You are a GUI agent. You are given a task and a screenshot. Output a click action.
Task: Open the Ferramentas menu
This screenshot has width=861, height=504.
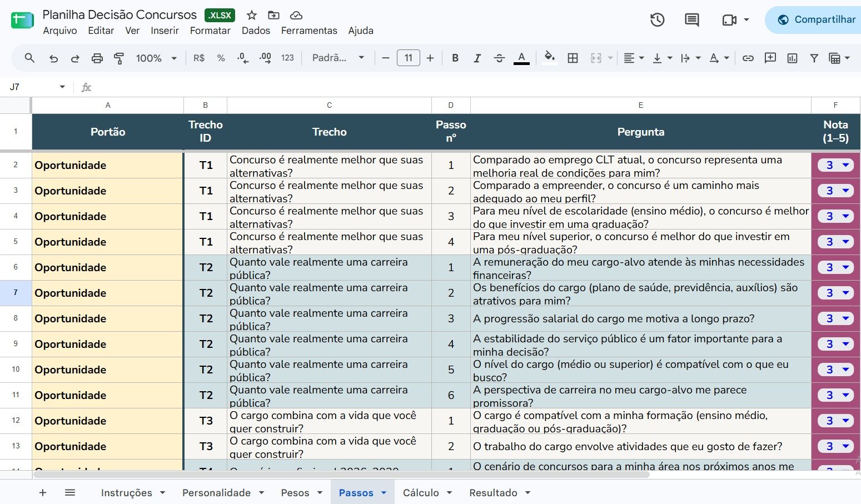pyautogui.click(x=309, y=31)
